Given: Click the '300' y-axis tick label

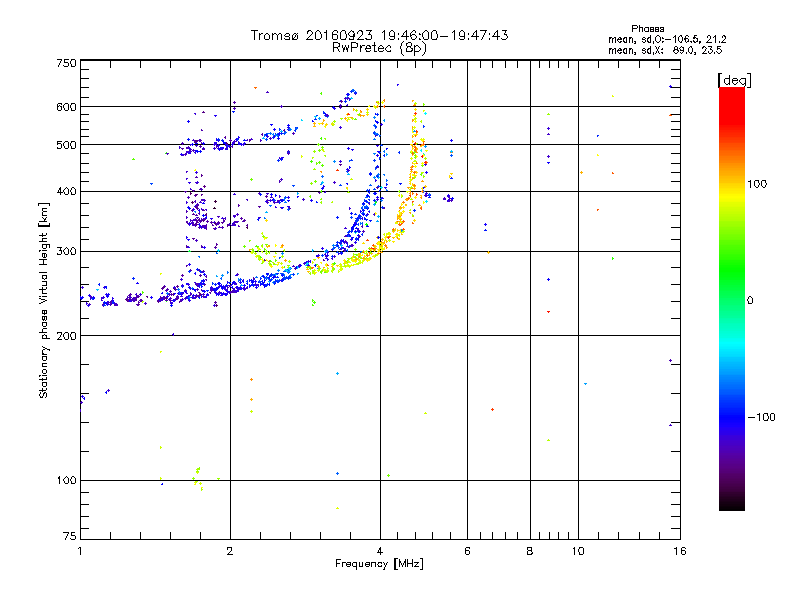Looking at the screenshot, I should pos(66,251).
